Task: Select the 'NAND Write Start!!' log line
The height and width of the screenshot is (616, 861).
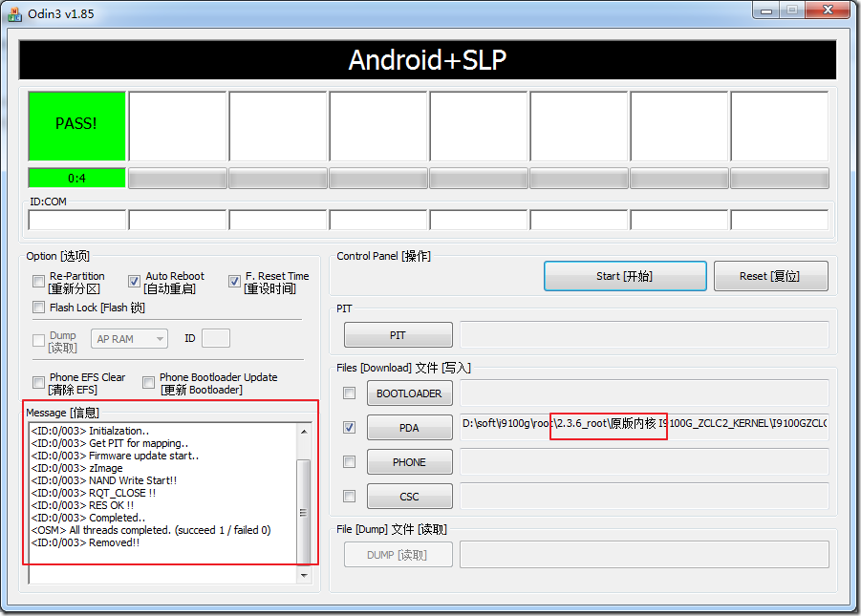Action: coord(104,480)
